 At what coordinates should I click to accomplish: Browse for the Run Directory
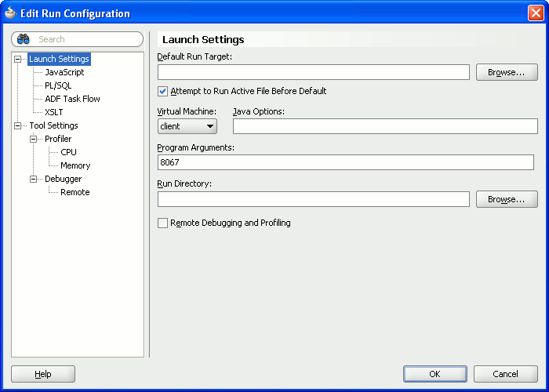506,199
